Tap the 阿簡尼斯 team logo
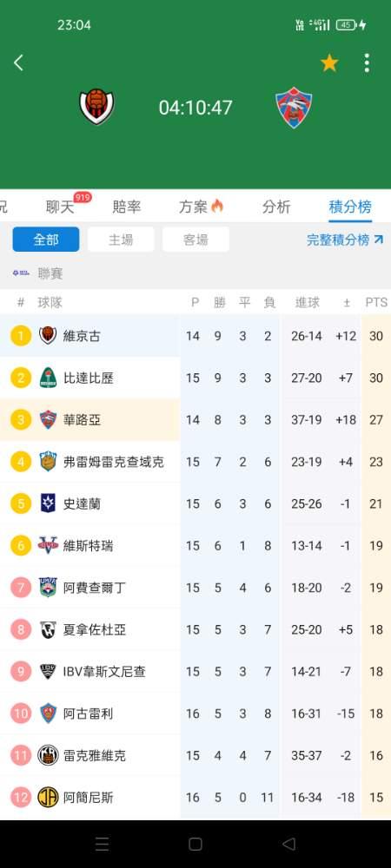The height and width of the screenshot is (868, 391). (48, 797)
